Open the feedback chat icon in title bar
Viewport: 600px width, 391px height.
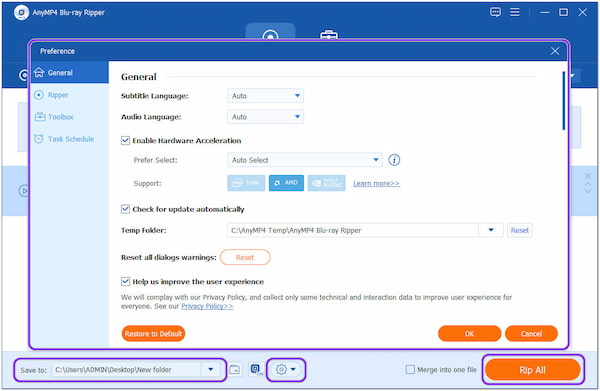click(x=495, y=12)
